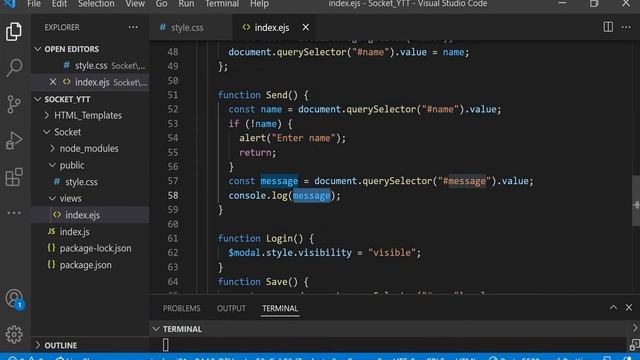Collapse the views folder

(x=52, y=198)
